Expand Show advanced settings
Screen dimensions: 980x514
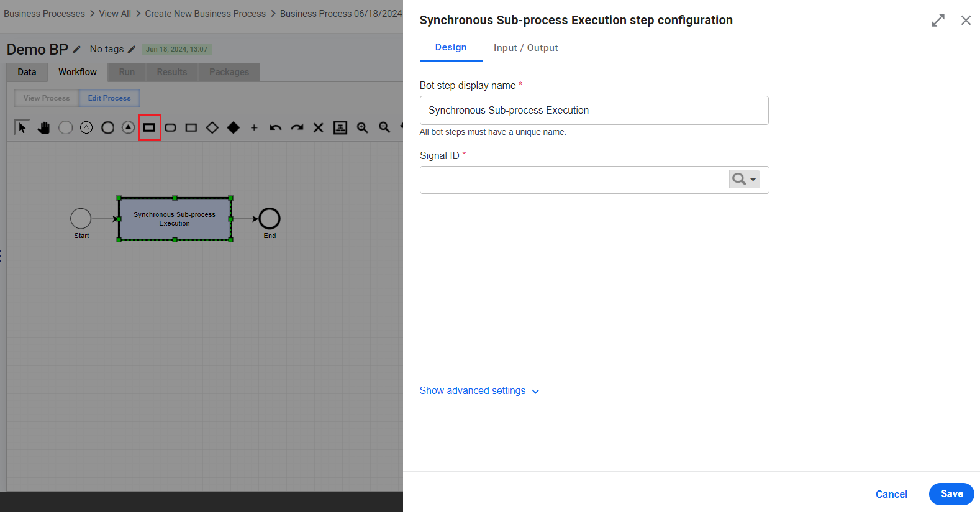coord(479,391)
